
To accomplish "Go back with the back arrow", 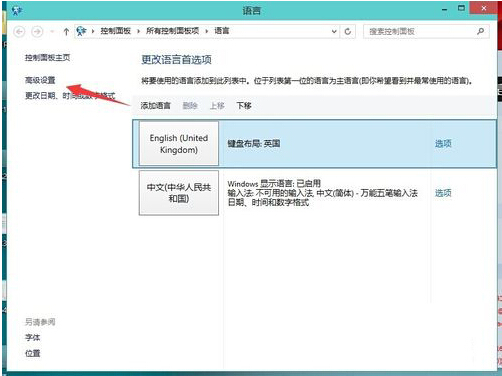I will click(x=19, y=31).
